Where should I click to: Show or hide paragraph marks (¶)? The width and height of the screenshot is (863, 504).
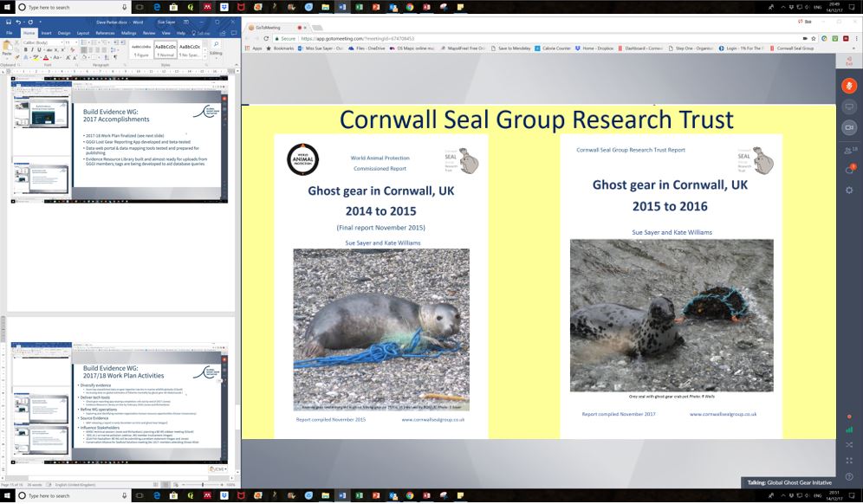pos(115,57)
